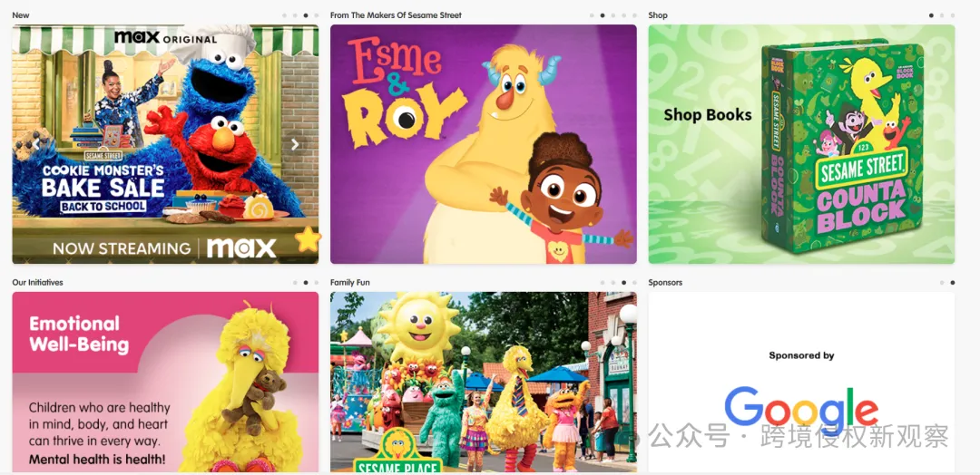Open the Shop Books Counta Block card

click(801, 144)
